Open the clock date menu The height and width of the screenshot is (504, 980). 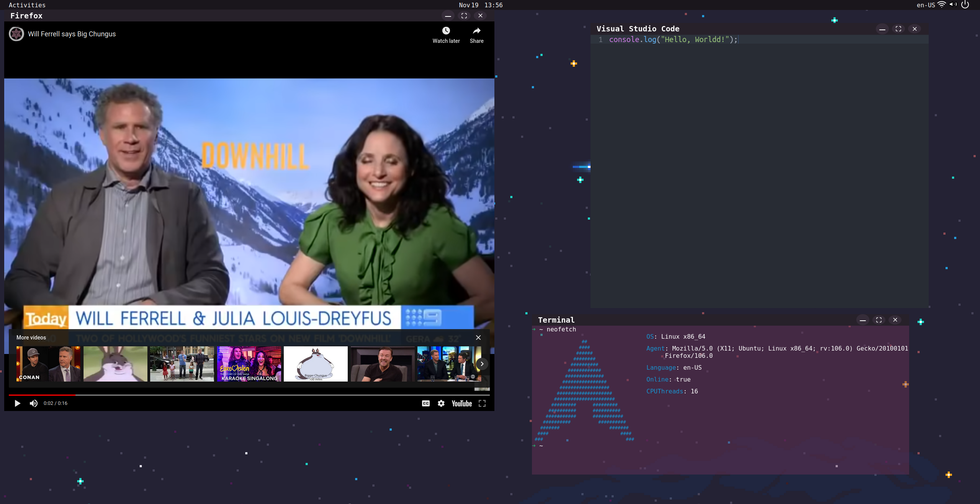(481, 5)
